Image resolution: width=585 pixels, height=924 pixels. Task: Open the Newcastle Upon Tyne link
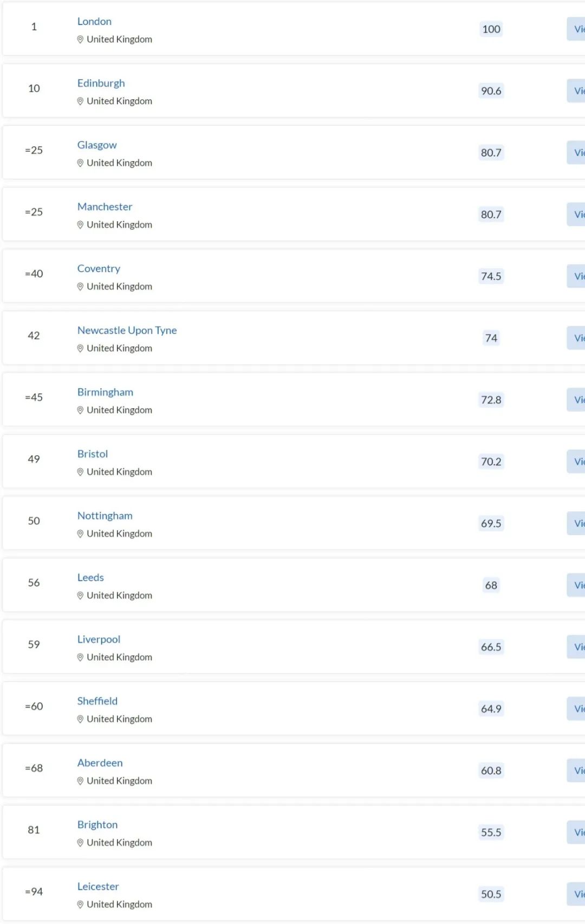[127, 330]
